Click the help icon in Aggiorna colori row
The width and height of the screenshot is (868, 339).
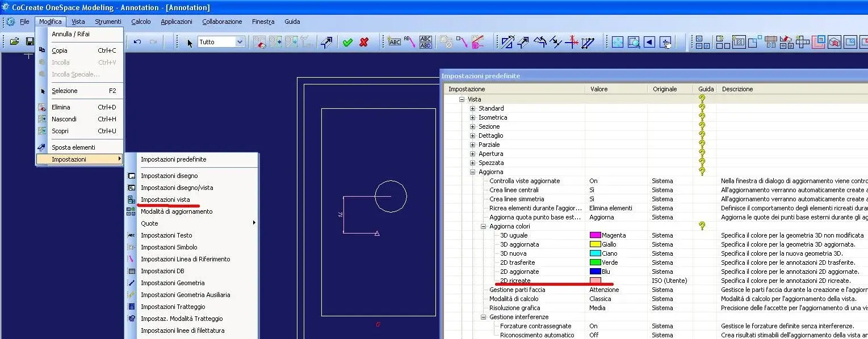coord(702,226)
